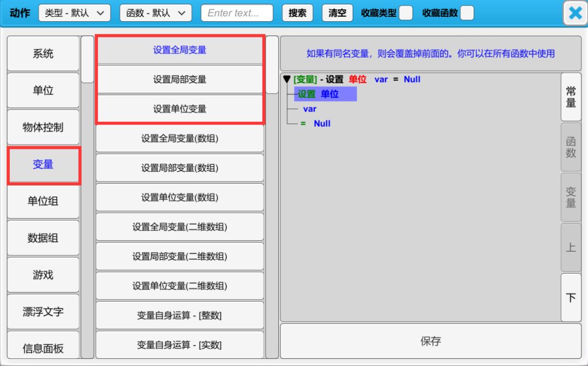Toggle the 收藏函数 checkbox

(467, 13)
